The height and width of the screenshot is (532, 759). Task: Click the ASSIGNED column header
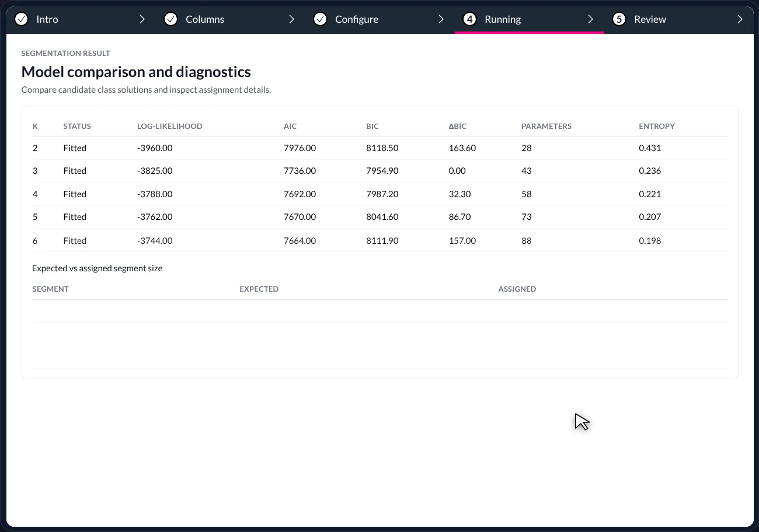point(517,289)
